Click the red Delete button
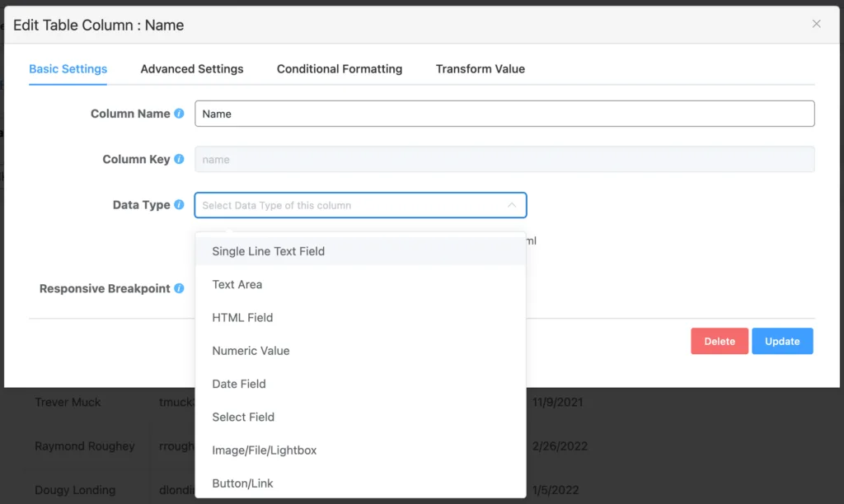Image resolution: width=844 pixels, height=504 pixels. pyautogui.click(x=719, y=341)
